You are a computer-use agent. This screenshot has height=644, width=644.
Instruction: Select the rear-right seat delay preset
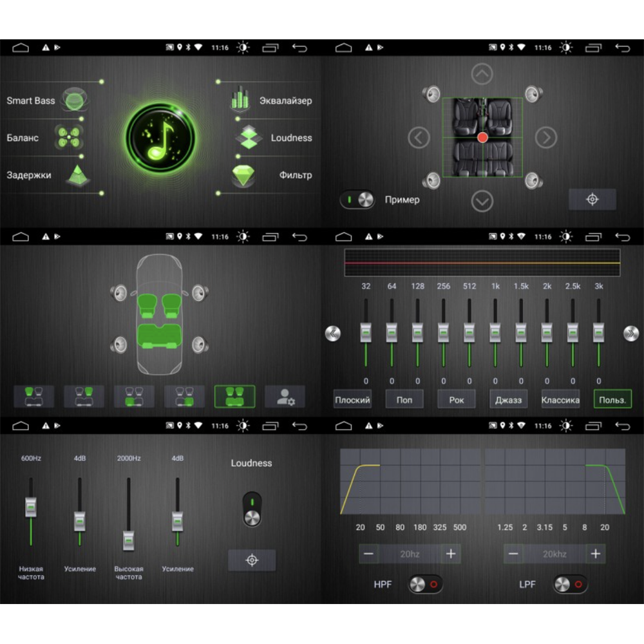(184, 396)
